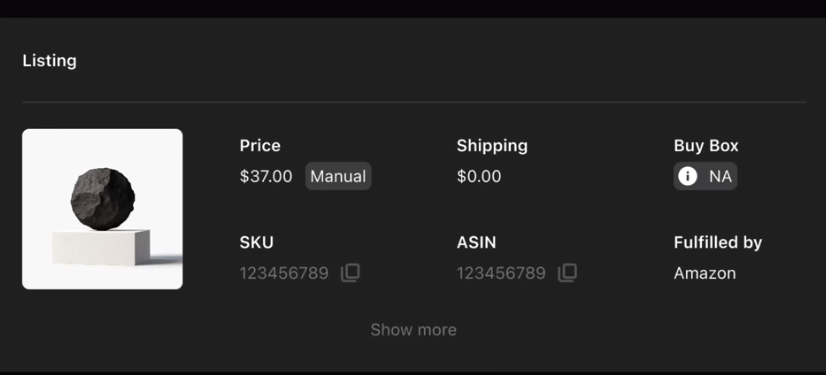Click the Fulfilled by label
The height and width of the screenshot is (375, 826).
point(718,243)
